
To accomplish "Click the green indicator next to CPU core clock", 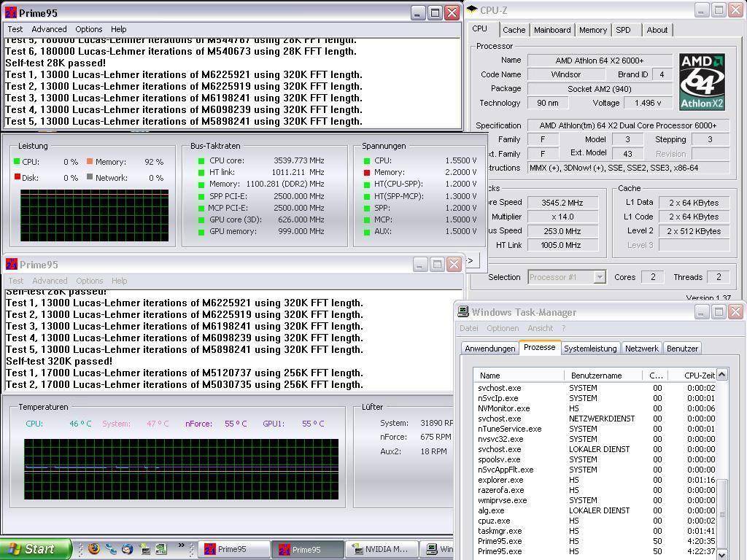I will click(201, 161).
